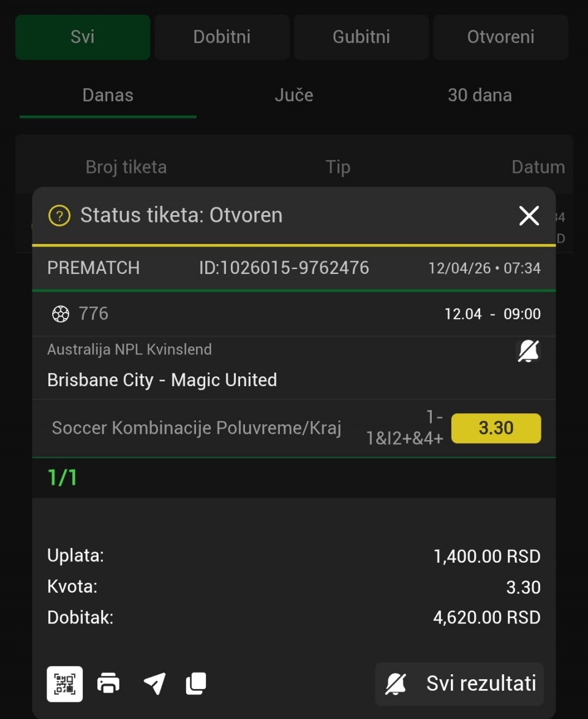Click the yellow 3.30 odds badge
The height and width of the screenshot is (719, 588).
point(496,428)
